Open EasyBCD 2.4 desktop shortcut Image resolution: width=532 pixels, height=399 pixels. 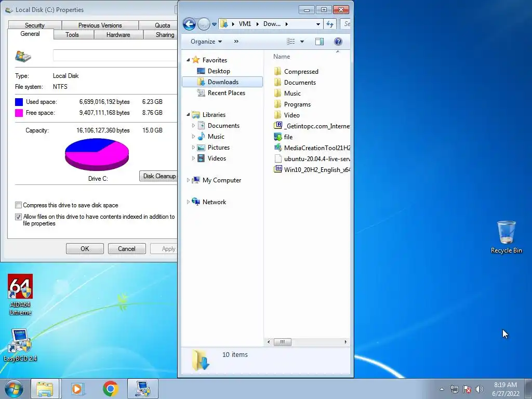point(20,344)
